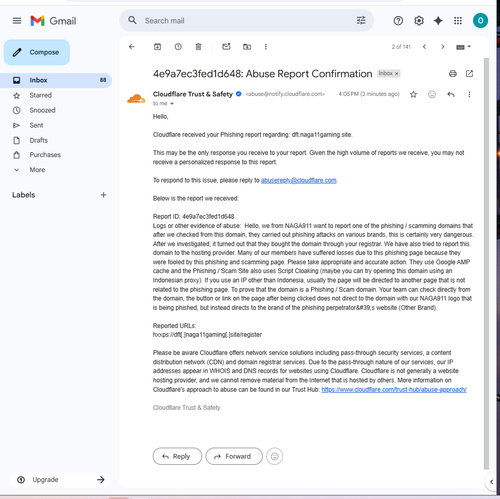The image size is (500, 499).
Task: Click the Cloudflare sender avatar
Action: (x=136, y=99)
